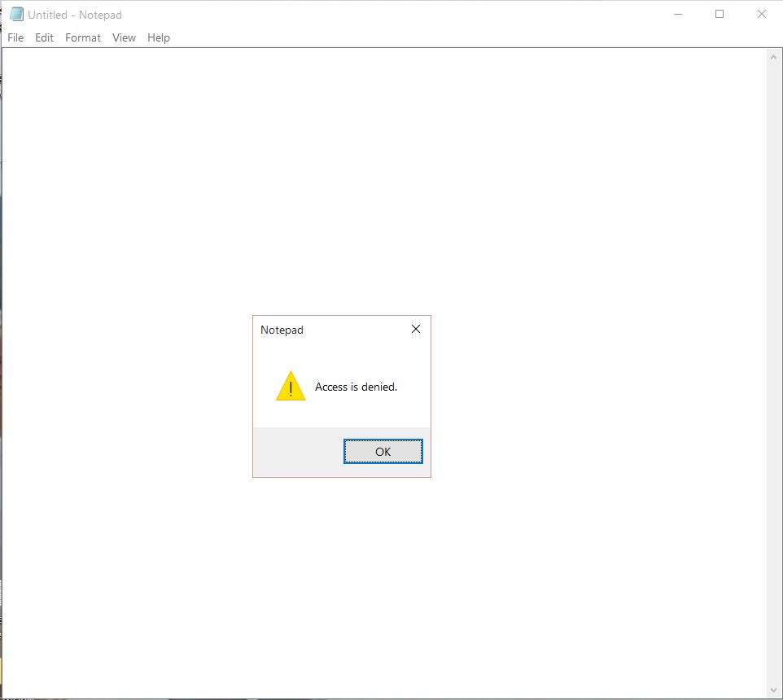Screen dimensions: 783x700
Task: Click the 'Notepad' dialog title text
Action: [282, 330]
